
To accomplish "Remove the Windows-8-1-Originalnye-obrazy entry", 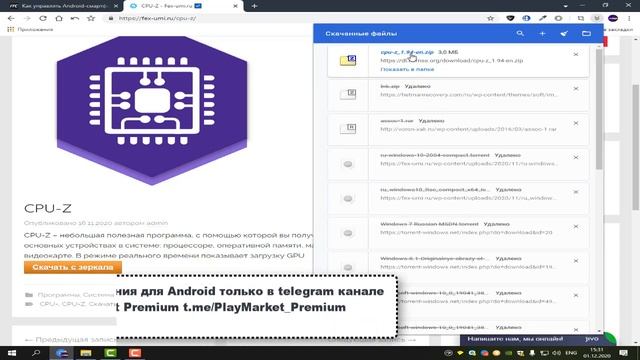I will (576, 261).
